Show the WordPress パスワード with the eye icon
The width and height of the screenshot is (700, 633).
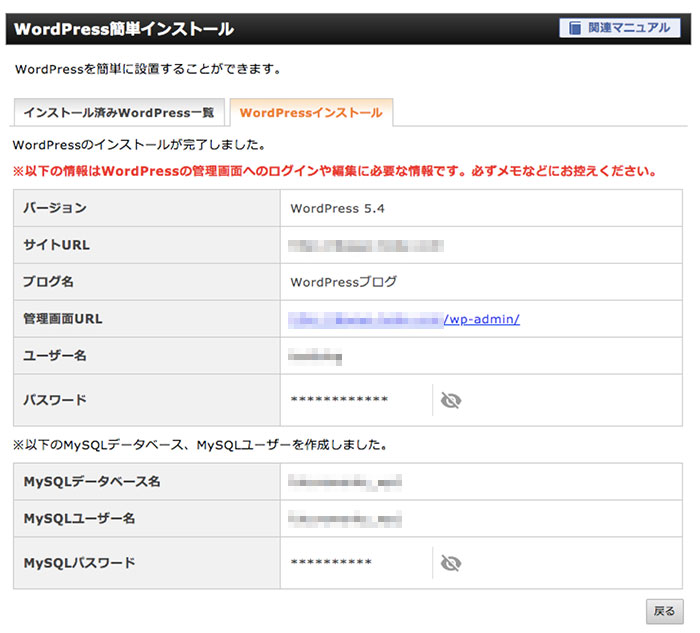451,400
